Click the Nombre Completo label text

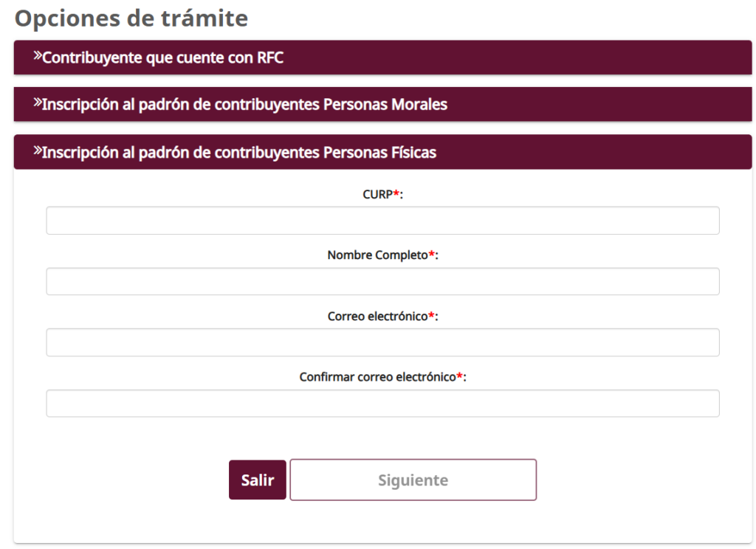[x=377, y=255]
